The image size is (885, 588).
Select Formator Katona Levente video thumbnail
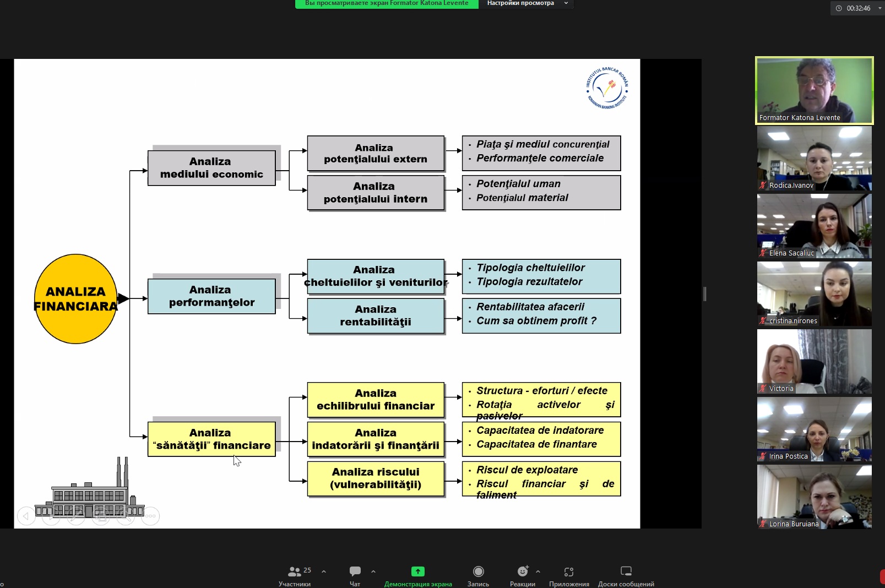(x=814, y=90)
